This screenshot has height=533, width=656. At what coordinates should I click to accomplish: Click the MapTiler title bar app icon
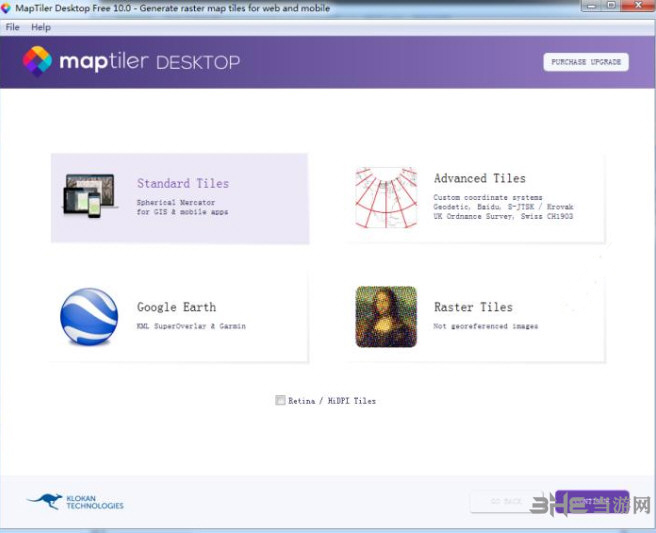[6, 8]
